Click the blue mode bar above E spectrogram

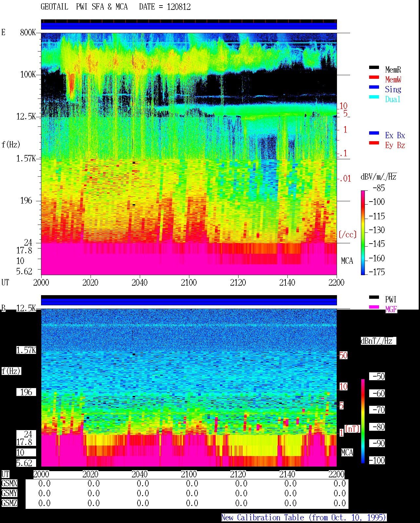click(189, 26)
